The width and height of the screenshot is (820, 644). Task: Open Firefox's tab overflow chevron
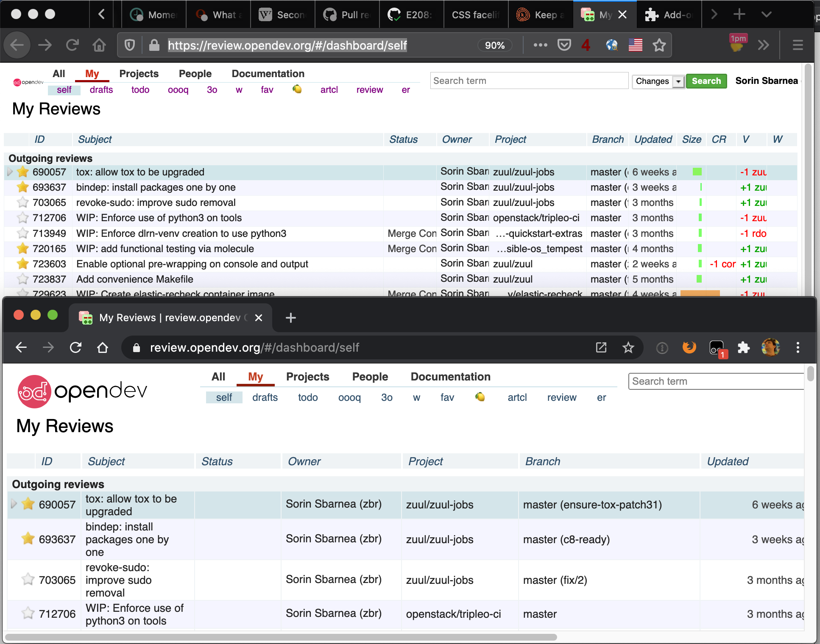click(767, 14)
